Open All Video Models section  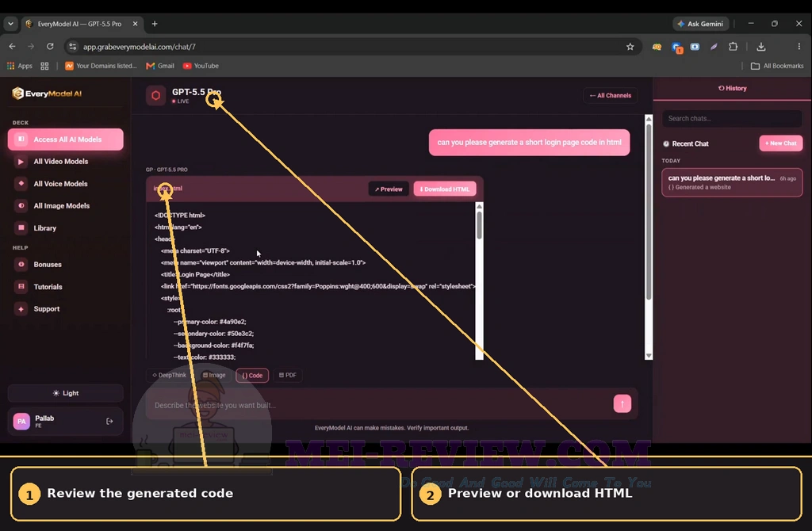point(66,162)
